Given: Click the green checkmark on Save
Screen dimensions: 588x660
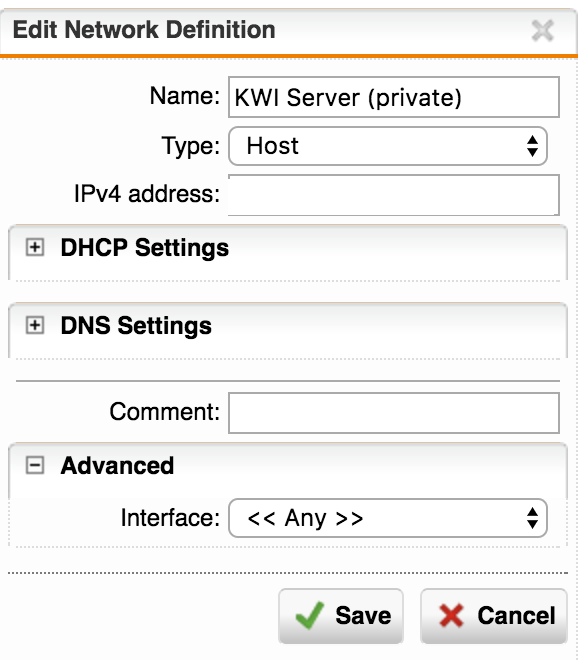Looking at the screenshot, I should click(x=310, y=615).
